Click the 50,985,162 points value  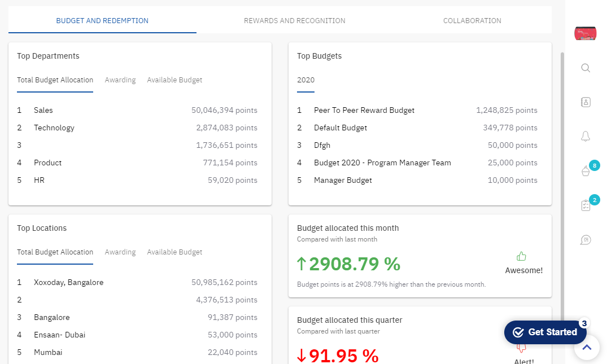pos(225,282)
